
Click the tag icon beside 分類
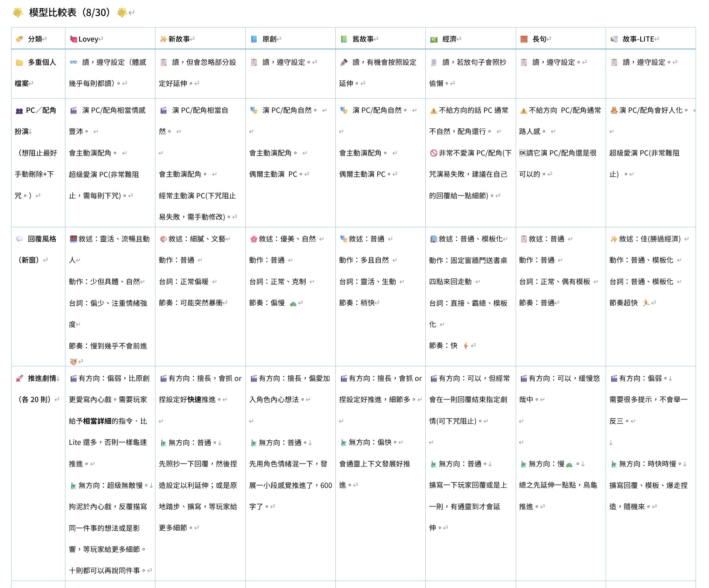click(19, 39)
